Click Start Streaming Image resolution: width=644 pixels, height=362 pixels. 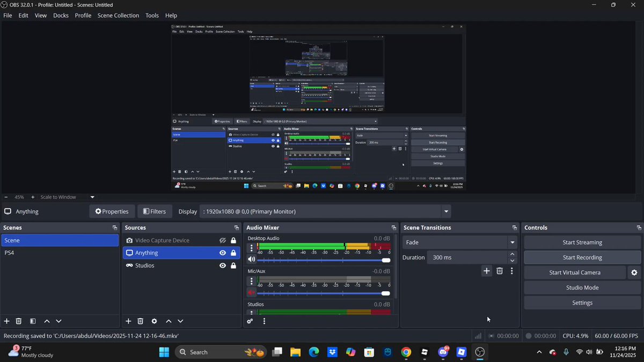click(x=582, y=242)
